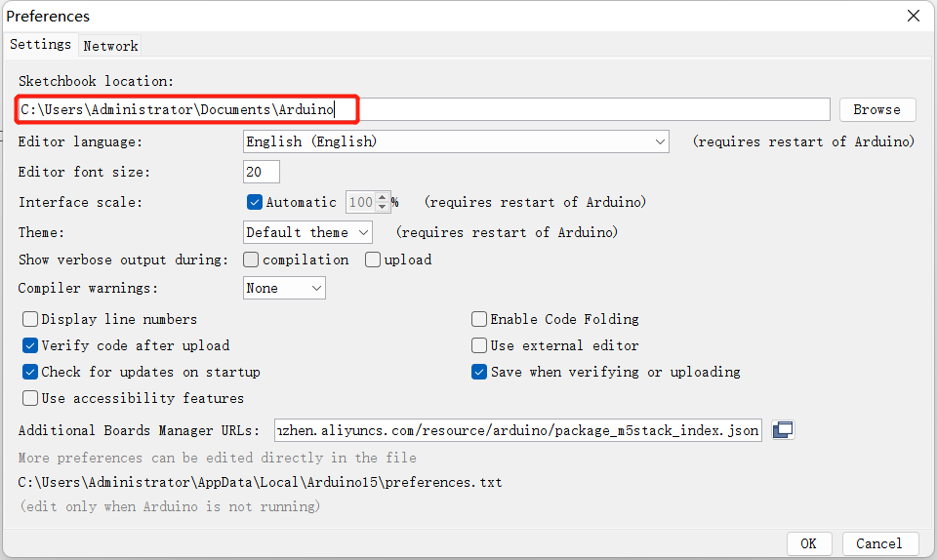Image resolution: width=937 pixels, height=560 pixels.
Task: Close the Preferences dialog window
Action: click(914, 16)
